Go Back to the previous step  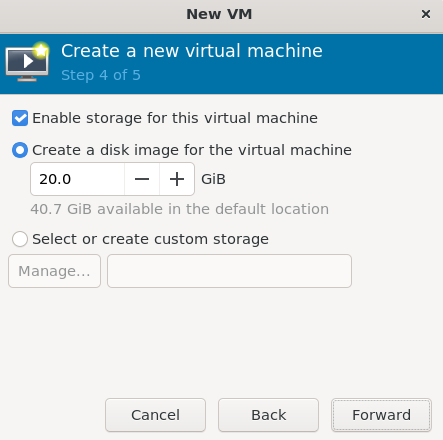268,415
